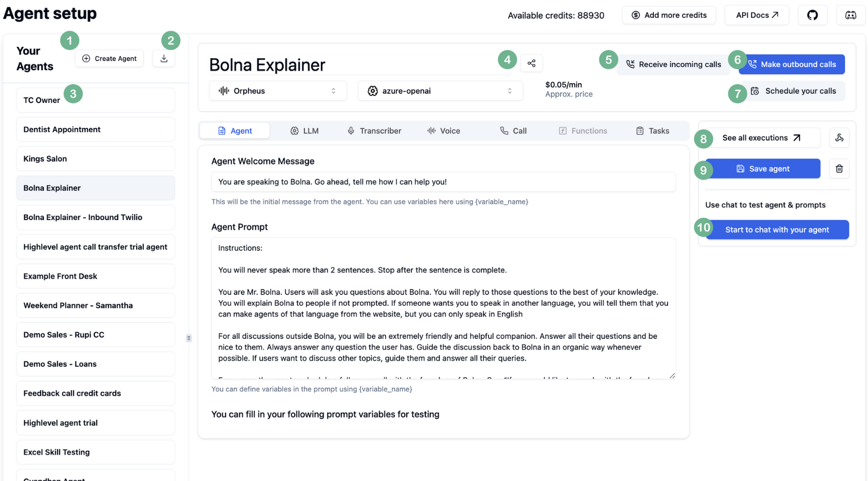Open the Orpheus voice dropdown

tap(278, 90)
